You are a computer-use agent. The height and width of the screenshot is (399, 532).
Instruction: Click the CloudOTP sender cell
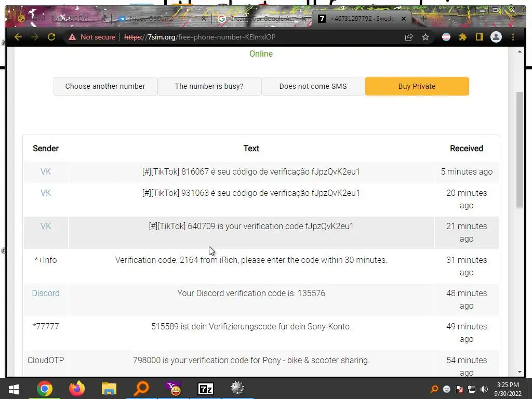(46, 360)
